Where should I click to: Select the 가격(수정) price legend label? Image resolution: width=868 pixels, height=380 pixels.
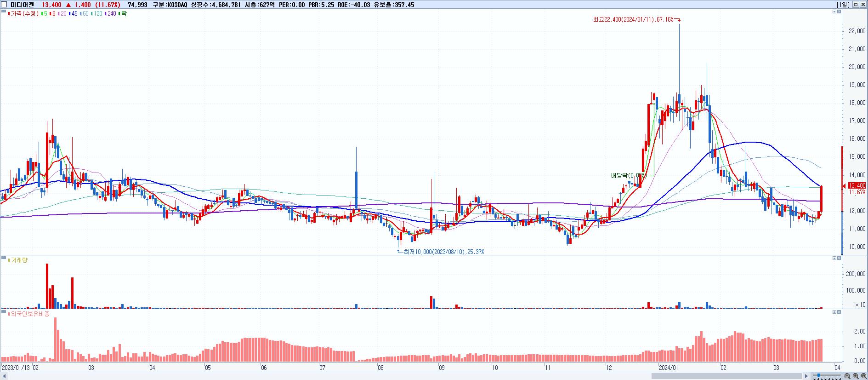(25, 14)
